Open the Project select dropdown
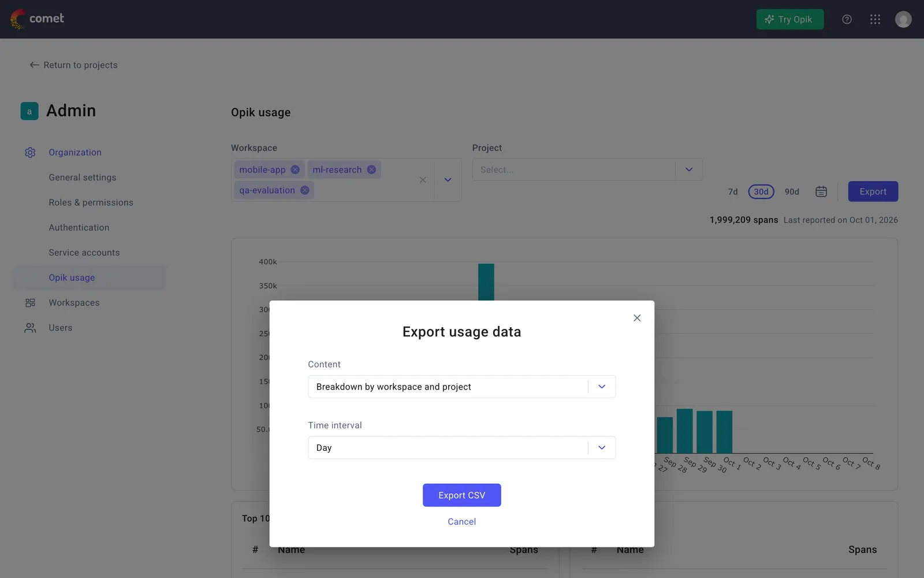 click(x=587, y=169)
